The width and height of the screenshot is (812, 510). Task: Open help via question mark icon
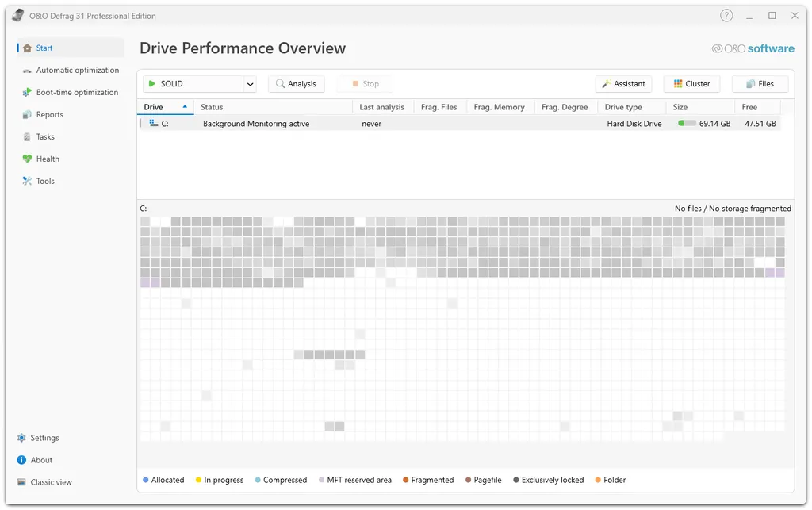[x=726, y=16]
